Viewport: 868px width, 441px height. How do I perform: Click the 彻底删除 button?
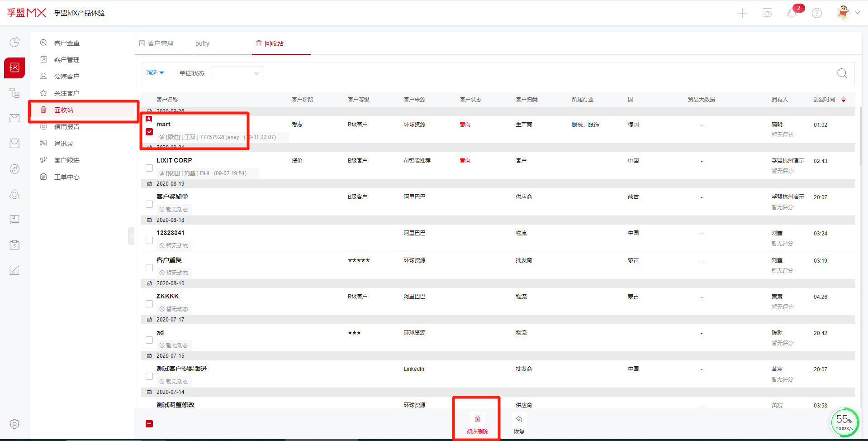[x=477, y=423]
